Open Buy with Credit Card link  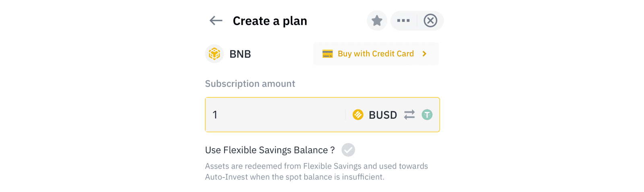(376, 54)
